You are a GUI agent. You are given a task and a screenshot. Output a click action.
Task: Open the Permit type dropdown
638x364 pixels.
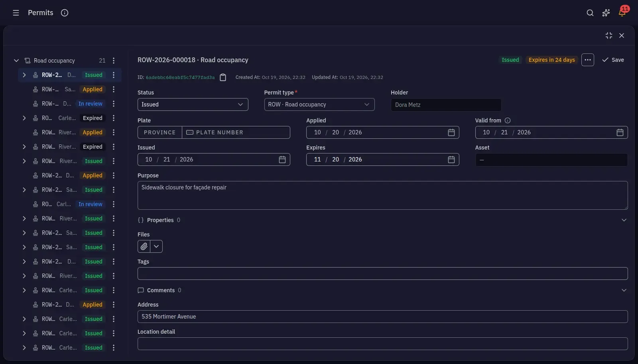[319, 104]
